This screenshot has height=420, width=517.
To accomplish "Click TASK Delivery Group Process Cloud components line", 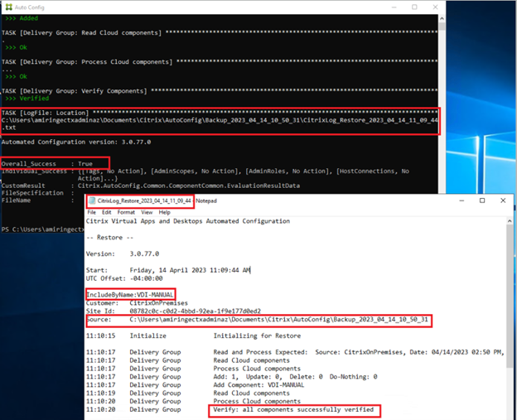I will click(x=220, y=61).
